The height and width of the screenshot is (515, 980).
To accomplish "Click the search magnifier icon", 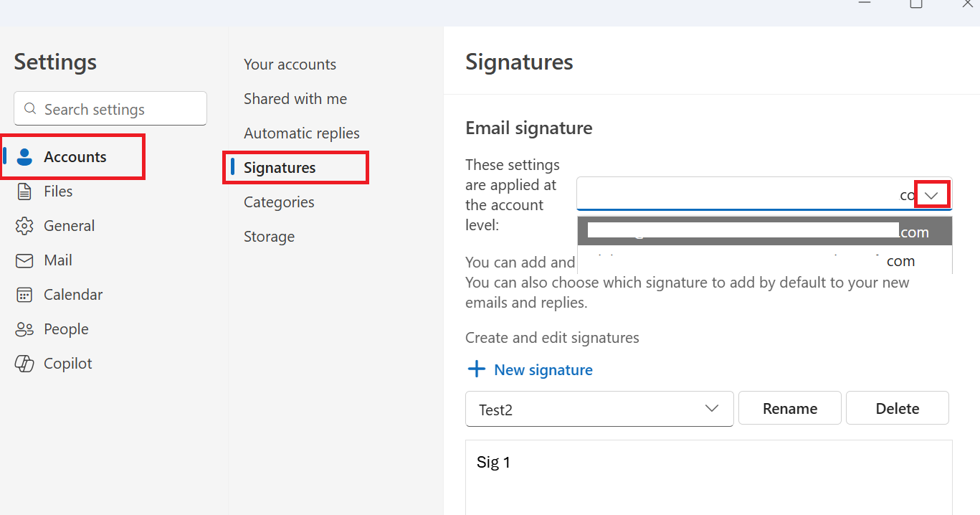I will [x=30, y=109].
